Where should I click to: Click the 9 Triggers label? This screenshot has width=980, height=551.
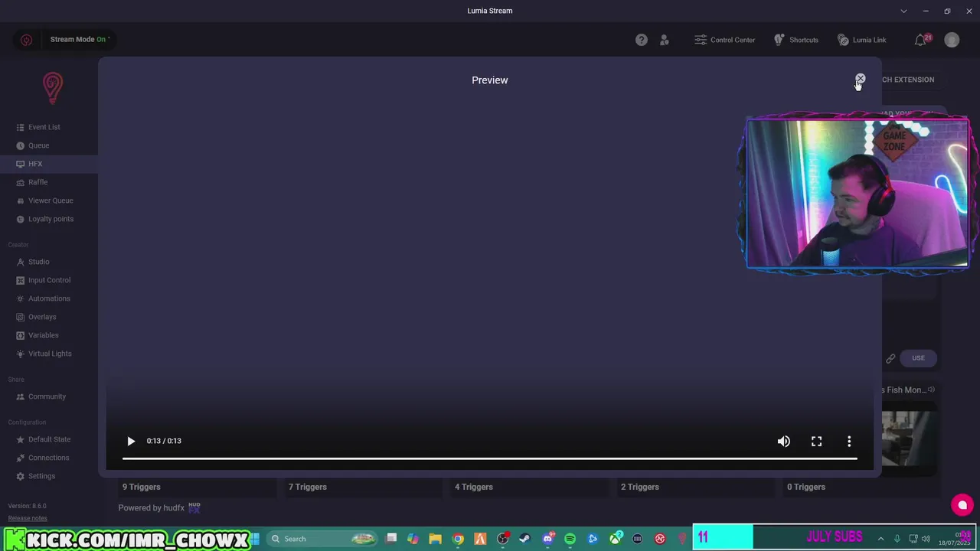(142, 487)
